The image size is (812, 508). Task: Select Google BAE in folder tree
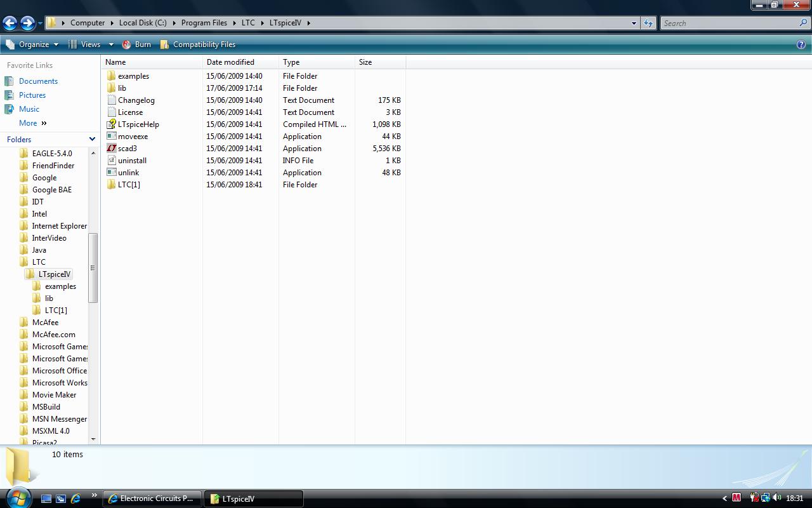tap(52, 190)
